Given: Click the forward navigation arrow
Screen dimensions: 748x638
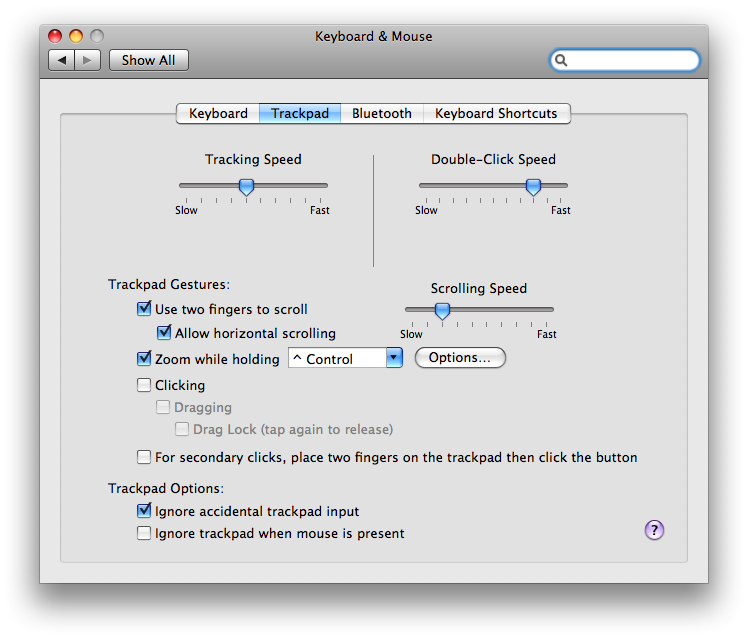Looking at the screenshot, I should click(x=88, y=60).
